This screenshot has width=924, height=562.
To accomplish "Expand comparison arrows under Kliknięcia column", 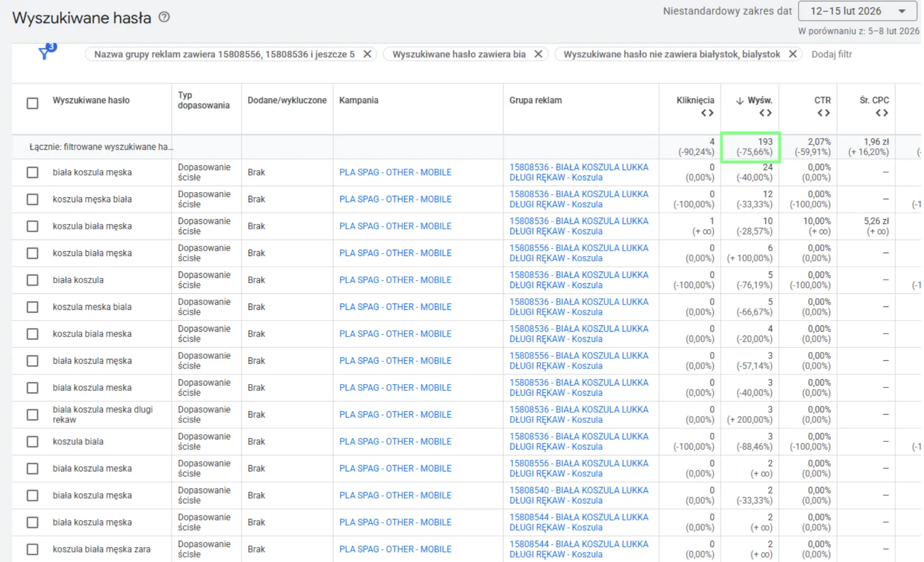I will 707,113.
